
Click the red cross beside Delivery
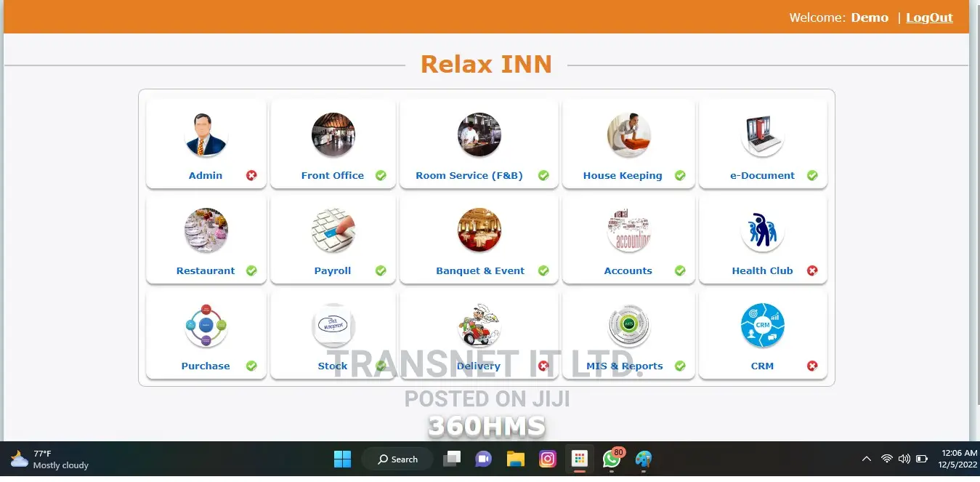point(543,366)
